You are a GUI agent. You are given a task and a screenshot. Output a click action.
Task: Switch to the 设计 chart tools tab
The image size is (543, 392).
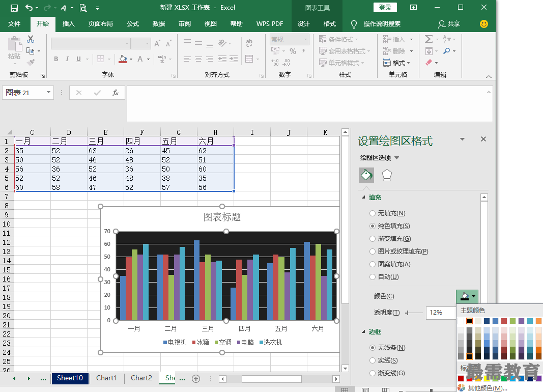coord(303,24)
